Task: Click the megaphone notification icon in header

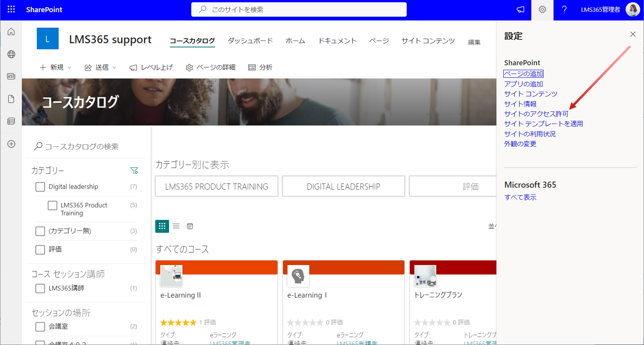Action: tap(520, 10)
